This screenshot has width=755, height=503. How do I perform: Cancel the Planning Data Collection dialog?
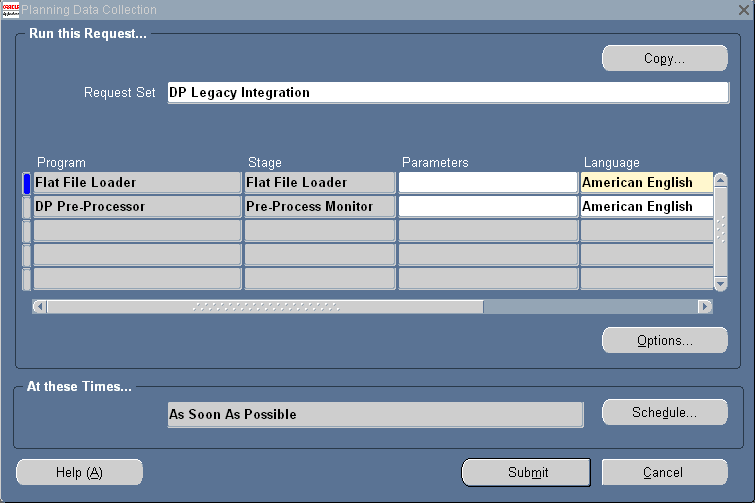click(664, 472)
